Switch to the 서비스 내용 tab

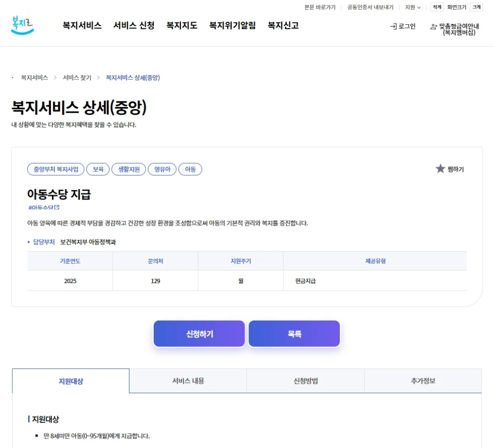point(187,380)
